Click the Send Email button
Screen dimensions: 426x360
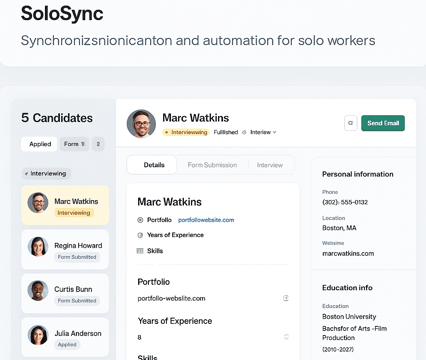[x=383, y=123]
